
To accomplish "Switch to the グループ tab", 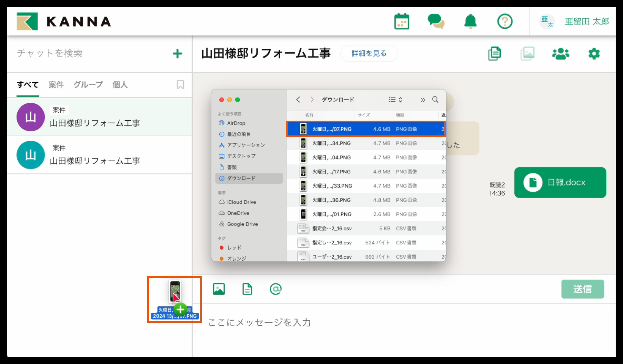I will (88, 85).
